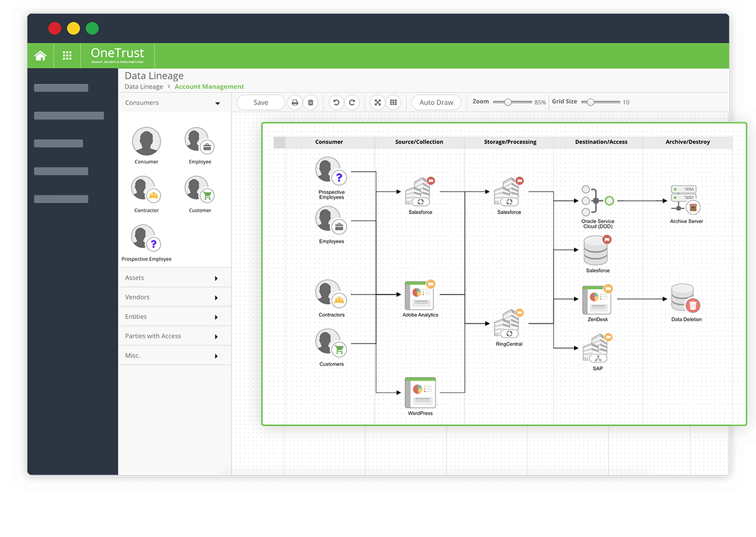Select the Archive Server node in diagram

(685, 200)
